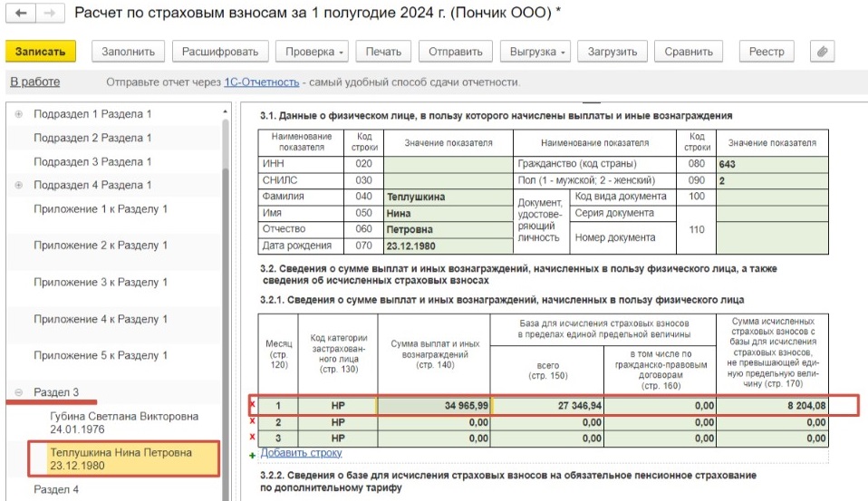Open the 1С-Отчетность link
Viewport: 868px width, 501px height.
261,82
